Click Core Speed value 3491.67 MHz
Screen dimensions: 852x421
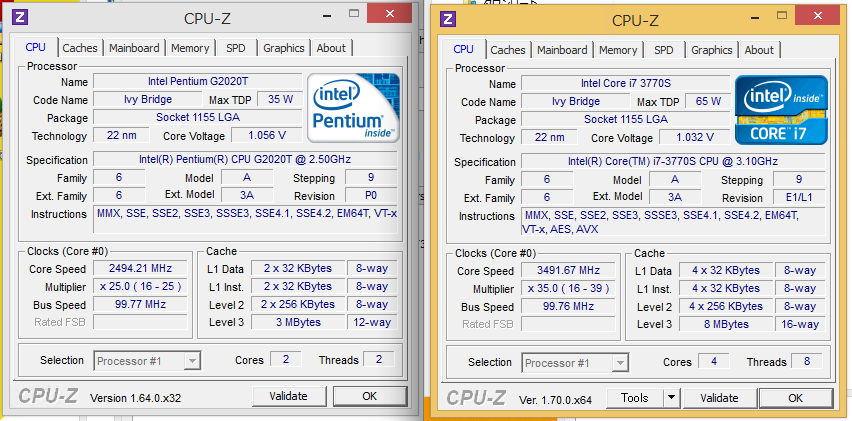568,270
